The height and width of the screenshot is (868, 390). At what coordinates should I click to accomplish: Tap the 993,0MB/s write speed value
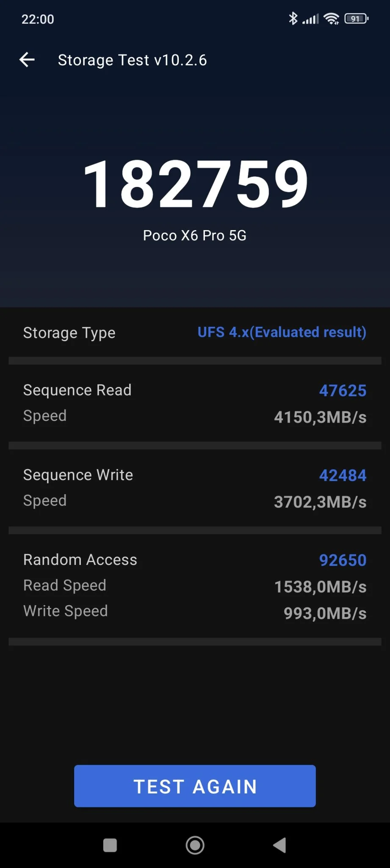[x=325, y=613]
